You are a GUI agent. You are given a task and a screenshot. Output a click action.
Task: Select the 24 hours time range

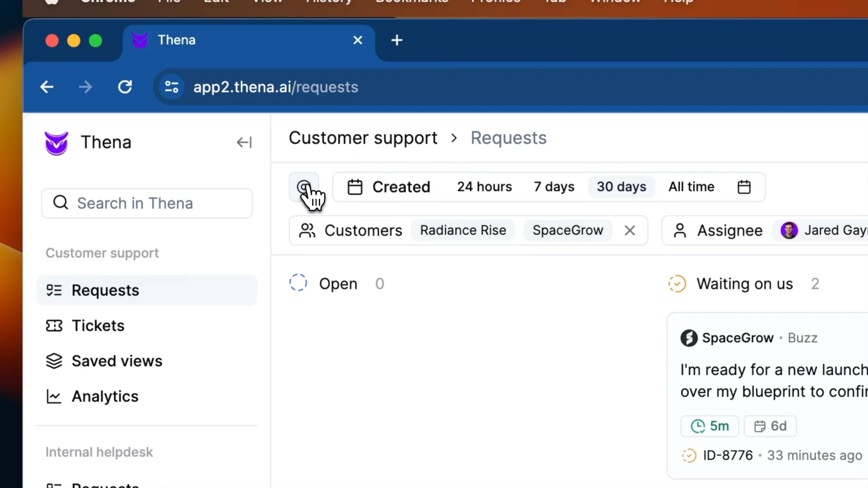[484, 187]
